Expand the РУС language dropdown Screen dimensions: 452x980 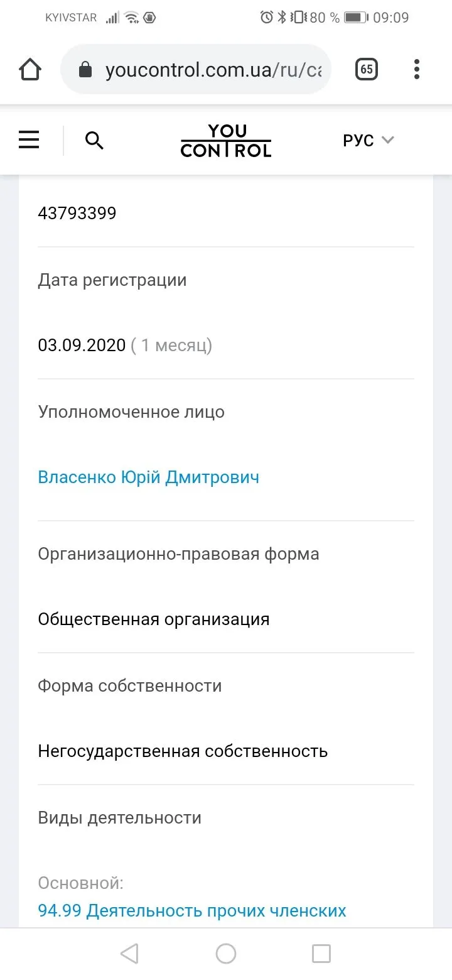pyautogui.click(x=367, y=141)
